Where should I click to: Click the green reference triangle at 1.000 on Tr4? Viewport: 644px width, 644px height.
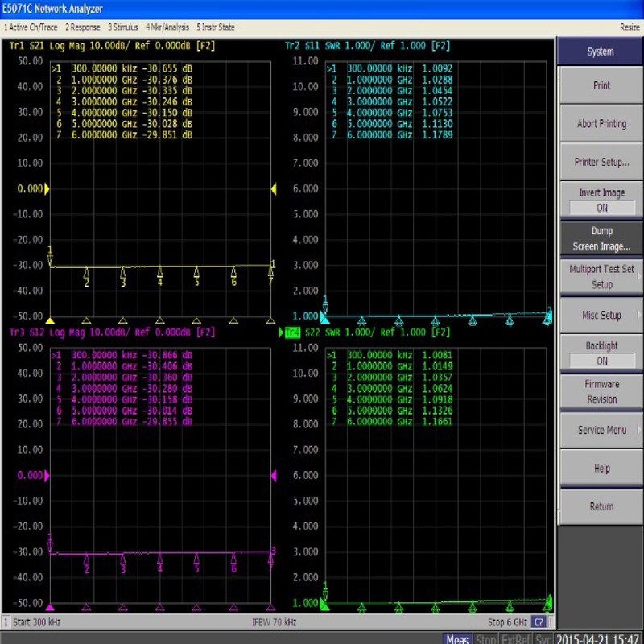[324, 605]
